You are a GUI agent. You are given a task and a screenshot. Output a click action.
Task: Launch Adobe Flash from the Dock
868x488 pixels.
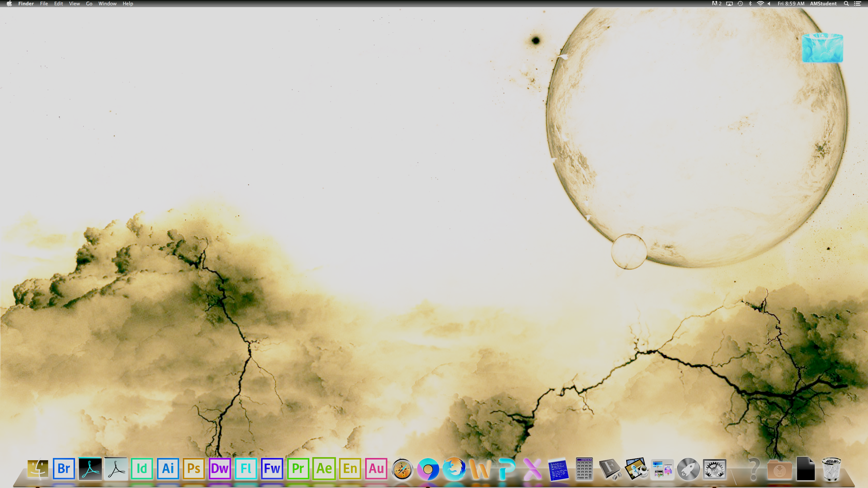pyautogui.click(x=246, y=469)
